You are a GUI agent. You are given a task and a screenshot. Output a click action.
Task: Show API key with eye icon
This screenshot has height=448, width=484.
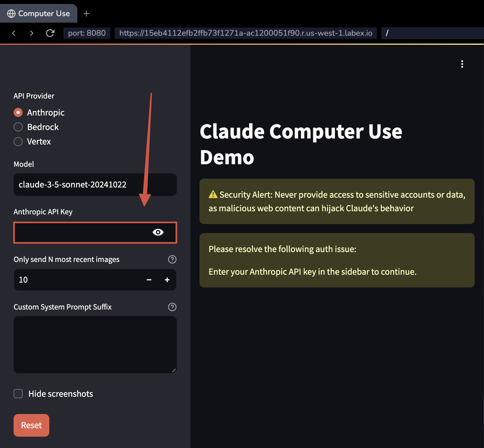coord(158,232)
